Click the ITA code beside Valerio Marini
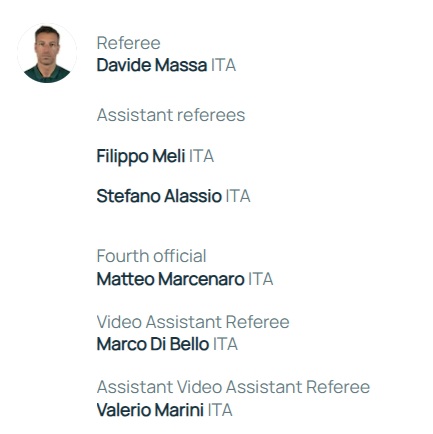This screenshot has width=433, height=434. tap(220, 410)
